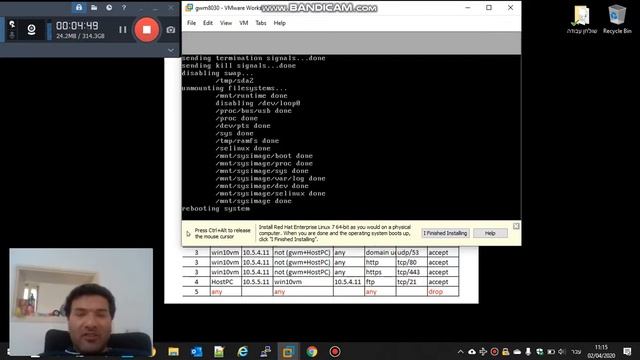This screenshot has width=640, height=360.
Task: Click the 'tcp/21' cell in the document table
Action: [x=411, y=282]
